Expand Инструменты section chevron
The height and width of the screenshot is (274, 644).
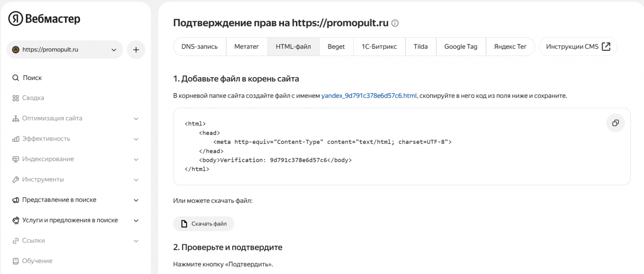[136, 180]
